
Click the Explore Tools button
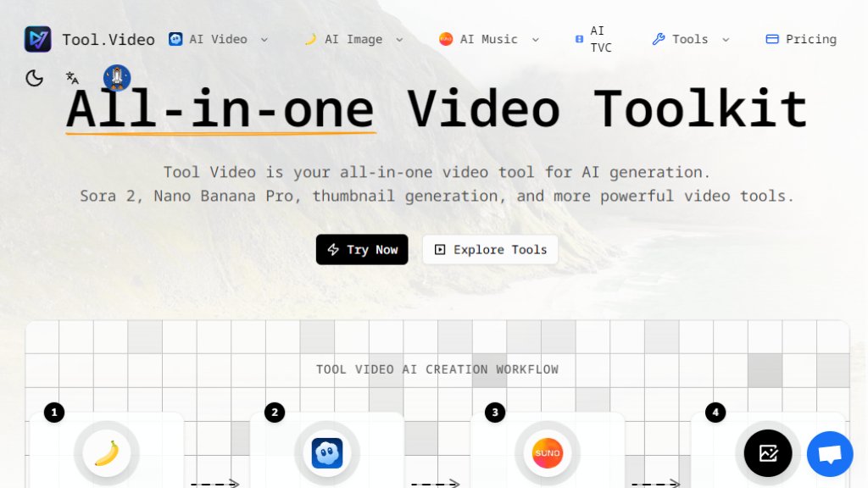(x=490, y=249)
